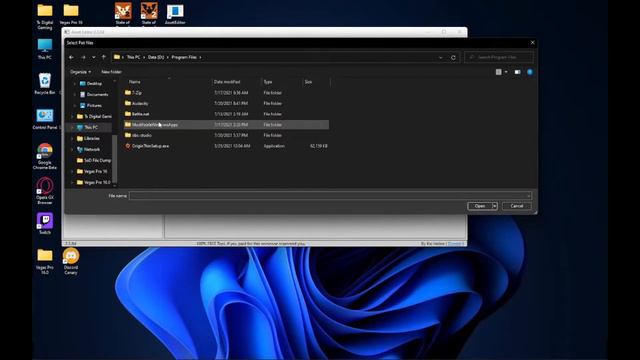Click the 62,139 KB size cell
Viewport: 640px width, 360px height.
tap(319, 146)
